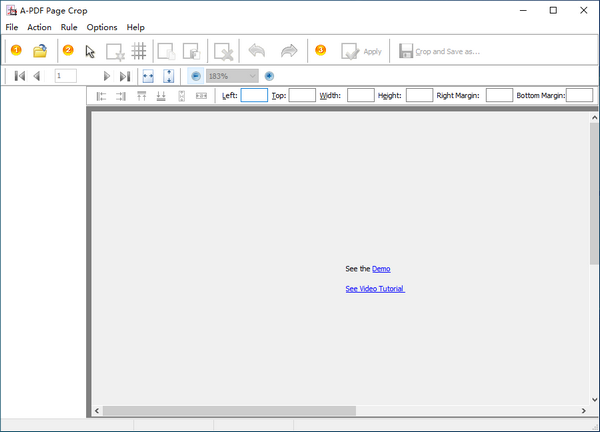Delete crop box with X icon
Viewport: 600px width, 432px height.
223,51
